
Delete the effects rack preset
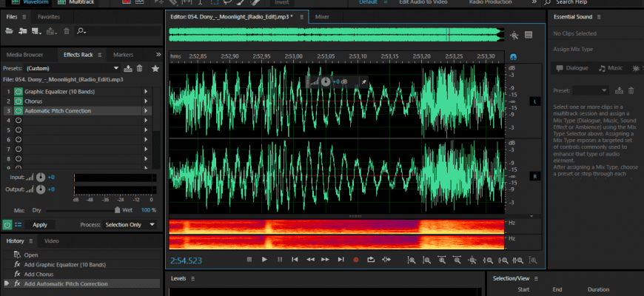140,68
